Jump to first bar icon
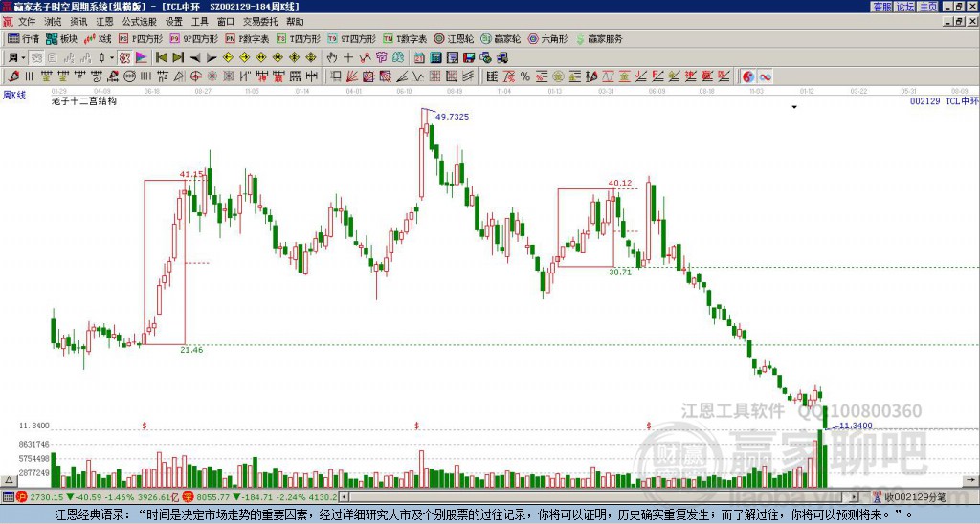The height and width of the screenshot is (524, 980). pyautogui.click(x=162, y=58)
